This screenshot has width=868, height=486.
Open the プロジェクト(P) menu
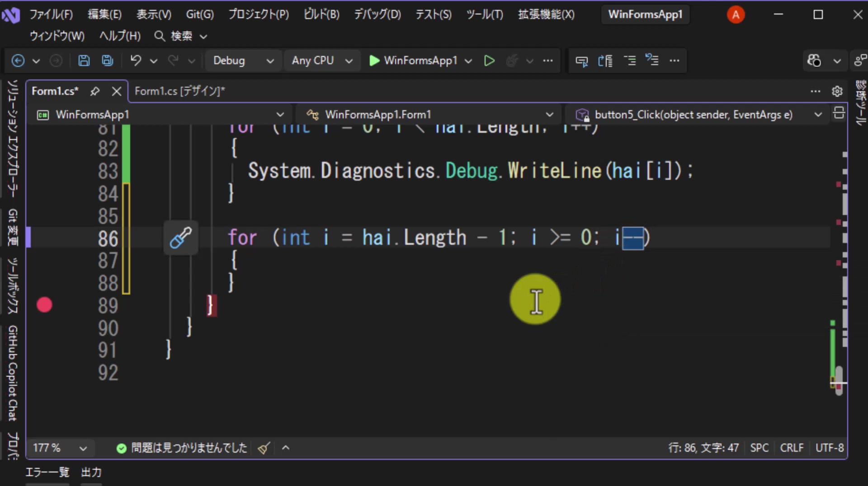click(258, 14)
